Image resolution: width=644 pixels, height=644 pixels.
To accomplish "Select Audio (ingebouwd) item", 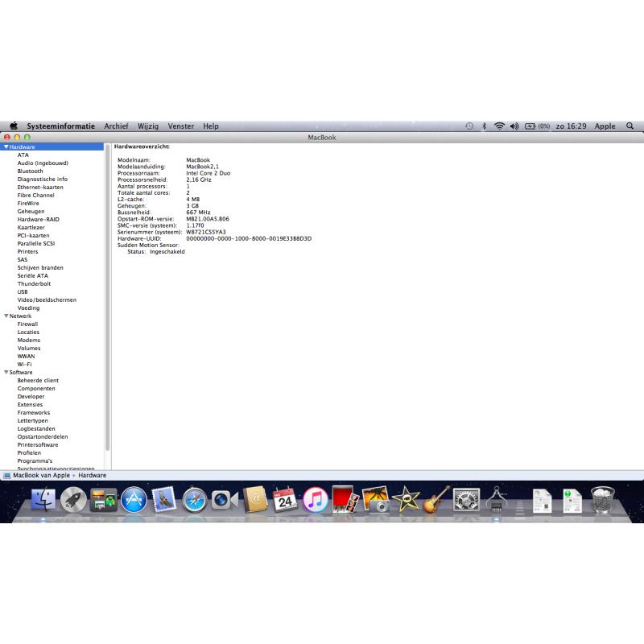I will coord(43,163).
